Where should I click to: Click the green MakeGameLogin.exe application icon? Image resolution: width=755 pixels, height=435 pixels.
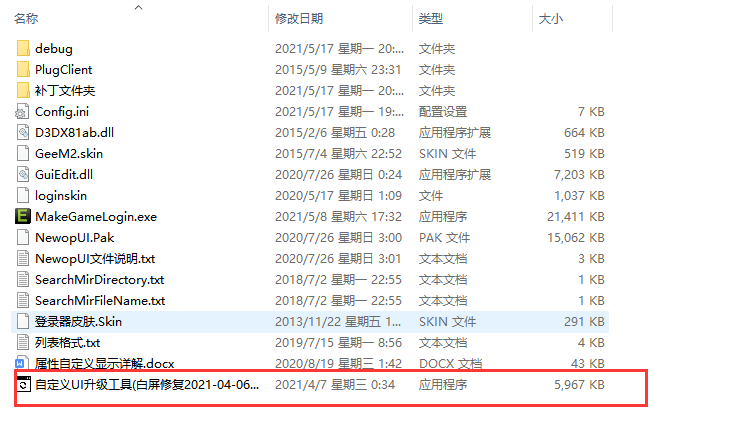point(23,216)
